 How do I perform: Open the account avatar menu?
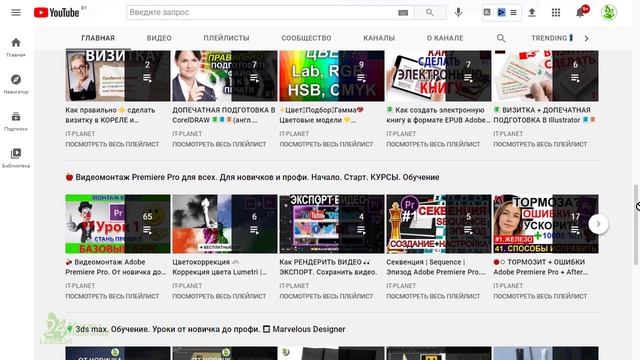609,13
